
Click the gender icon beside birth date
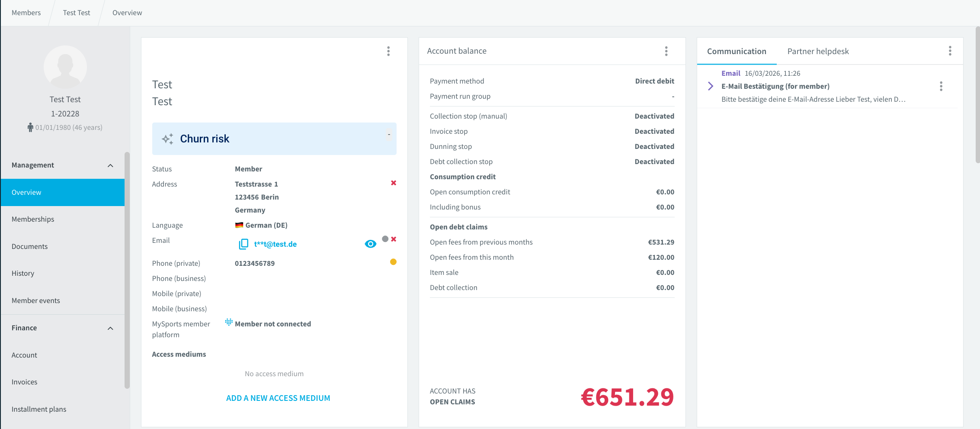coord(30,127)
